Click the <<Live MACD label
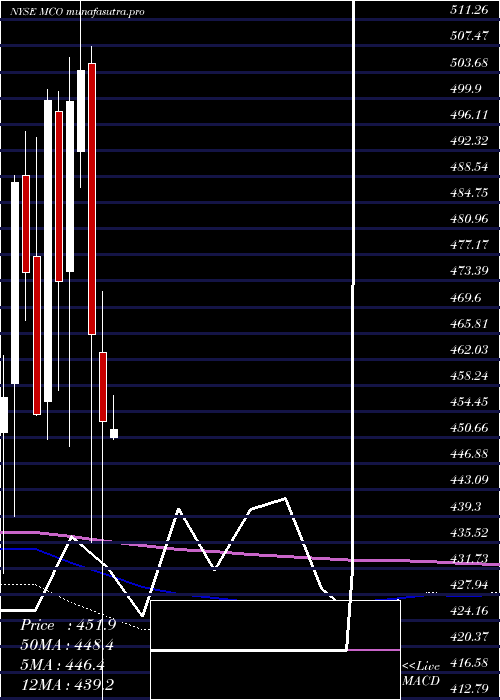 (x=421, y=673)
